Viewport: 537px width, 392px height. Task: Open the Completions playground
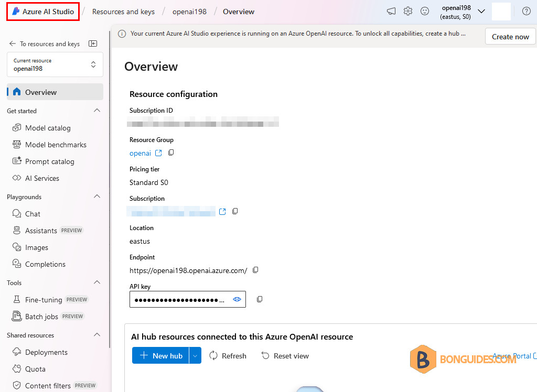tap(39, 264)
